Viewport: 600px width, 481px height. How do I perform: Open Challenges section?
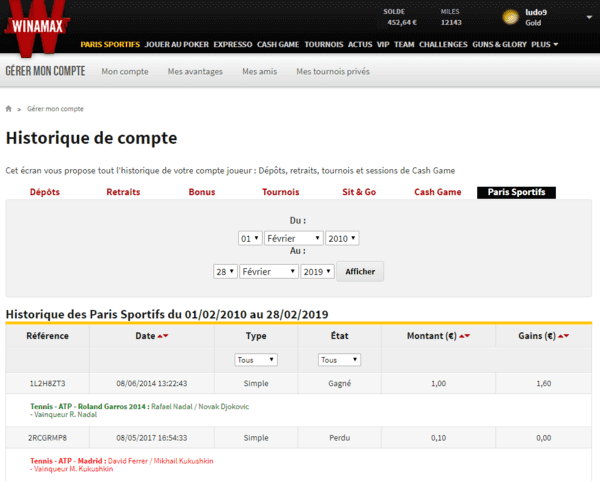coord(443,44)
